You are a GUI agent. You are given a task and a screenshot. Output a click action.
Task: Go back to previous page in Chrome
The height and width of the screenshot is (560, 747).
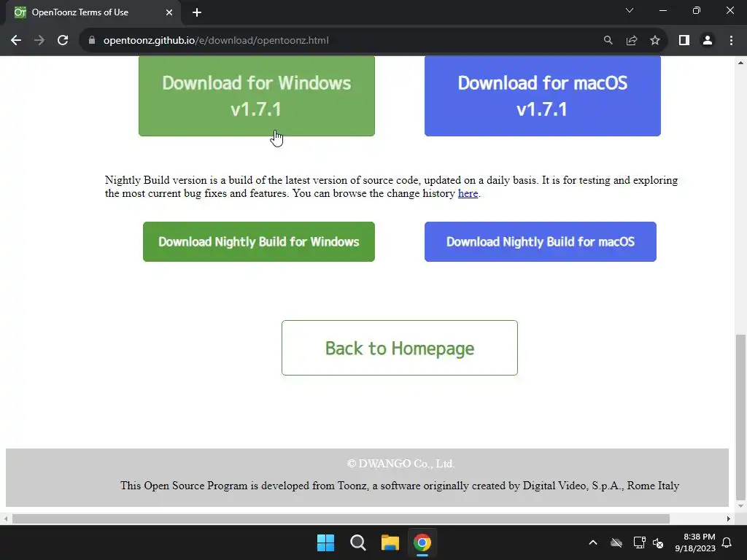tap(16, 41)
